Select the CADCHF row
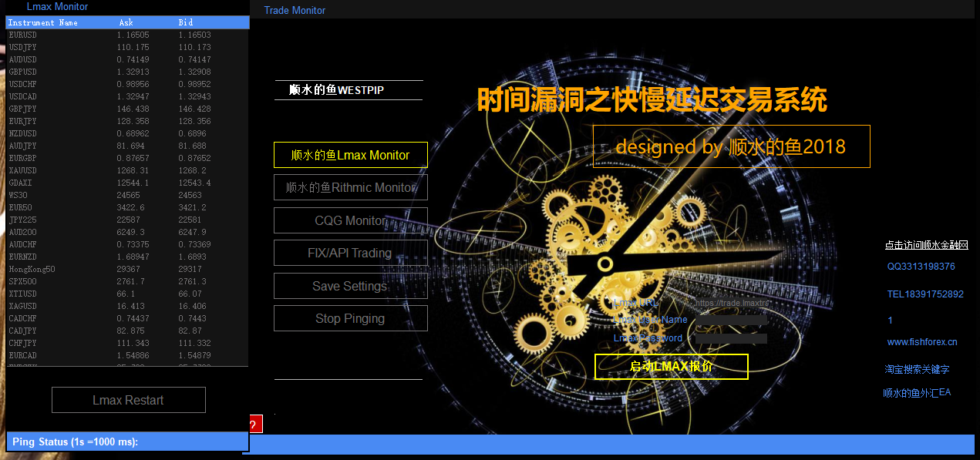Screen dimensions: 980x460 coord(127,318)
